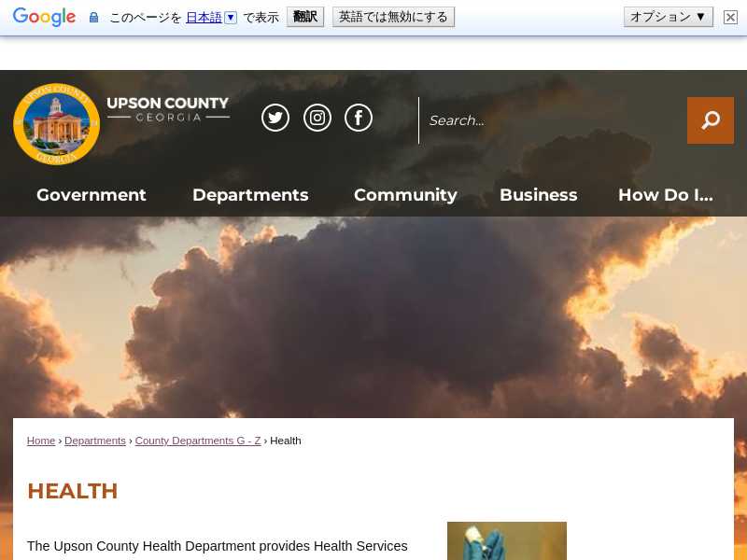Click the orange search magnifier button
This screenshot has width=747, height=560.
(x=710, y=120)
